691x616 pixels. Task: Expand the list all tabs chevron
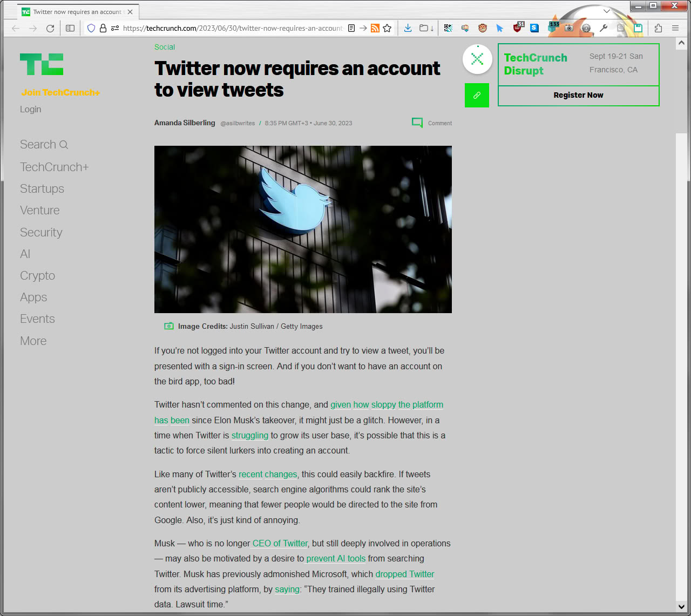point(607,11)
